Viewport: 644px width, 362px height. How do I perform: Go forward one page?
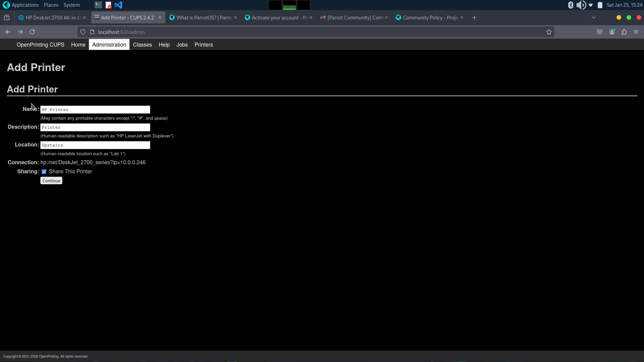point(20,32)
